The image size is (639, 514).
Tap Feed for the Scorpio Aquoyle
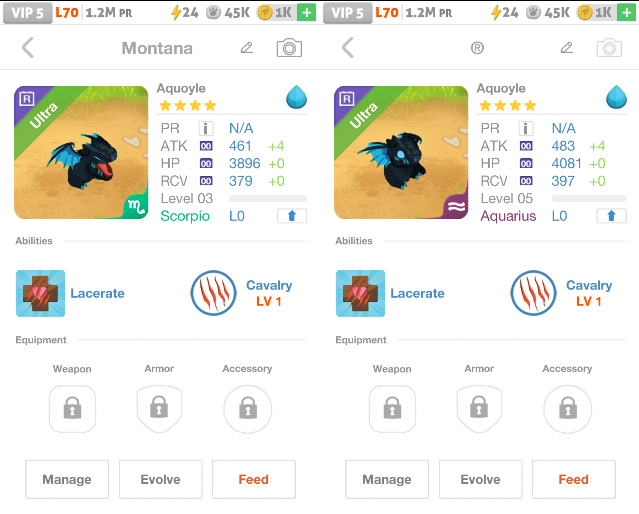[x=253, y=479]
